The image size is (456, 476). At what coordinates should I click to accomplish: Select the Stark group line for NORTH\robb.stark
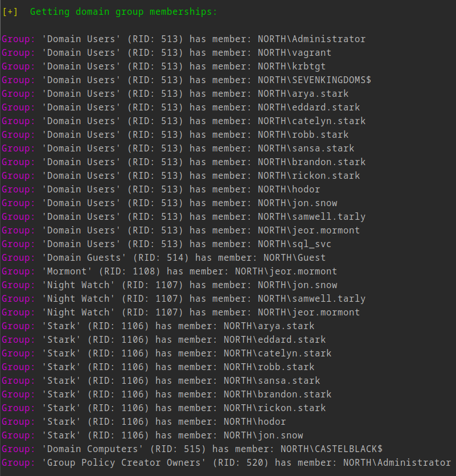[x=158, y=367]
